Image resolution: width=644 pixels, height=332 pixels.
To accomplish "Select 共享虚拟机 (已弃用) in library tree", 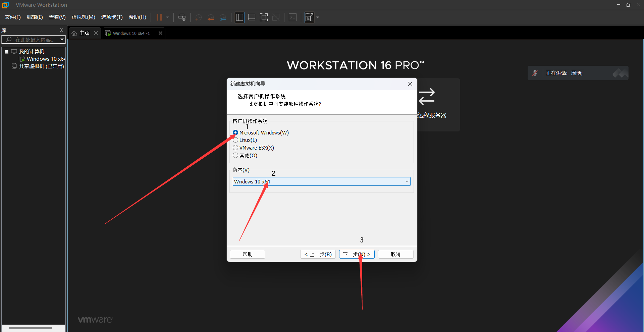I will 41,66.
